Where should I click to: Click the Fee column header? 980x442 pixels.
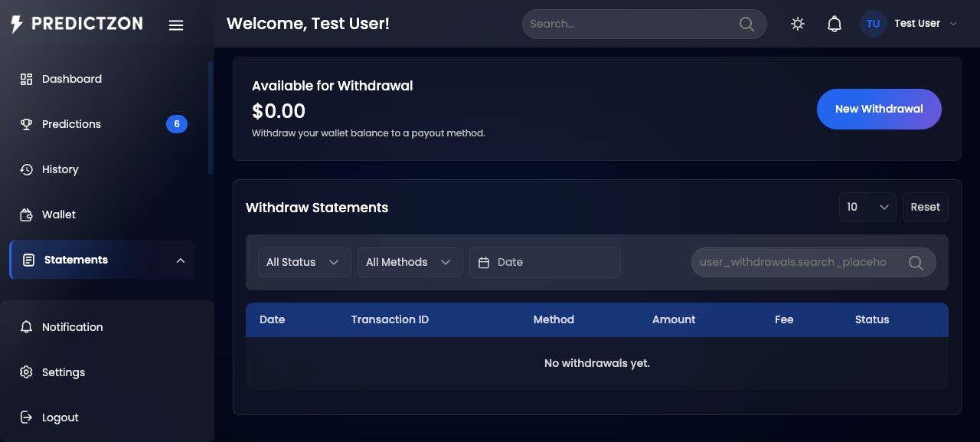click(784, 319)
